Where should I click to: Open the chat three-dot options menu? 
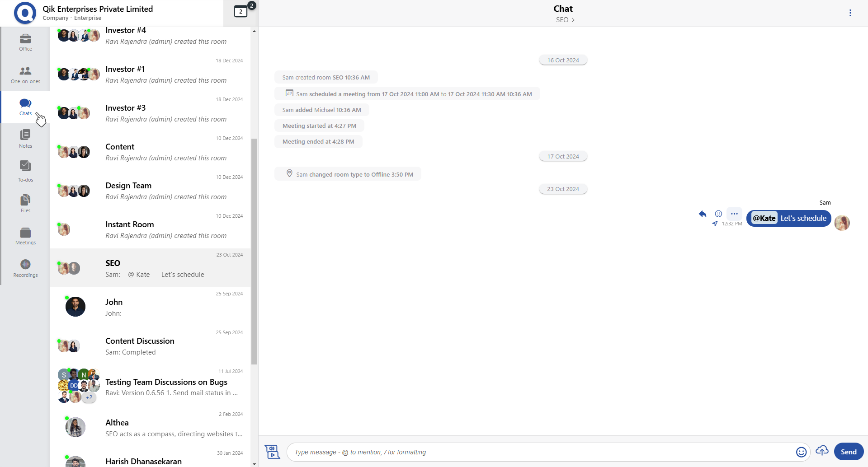850,13
